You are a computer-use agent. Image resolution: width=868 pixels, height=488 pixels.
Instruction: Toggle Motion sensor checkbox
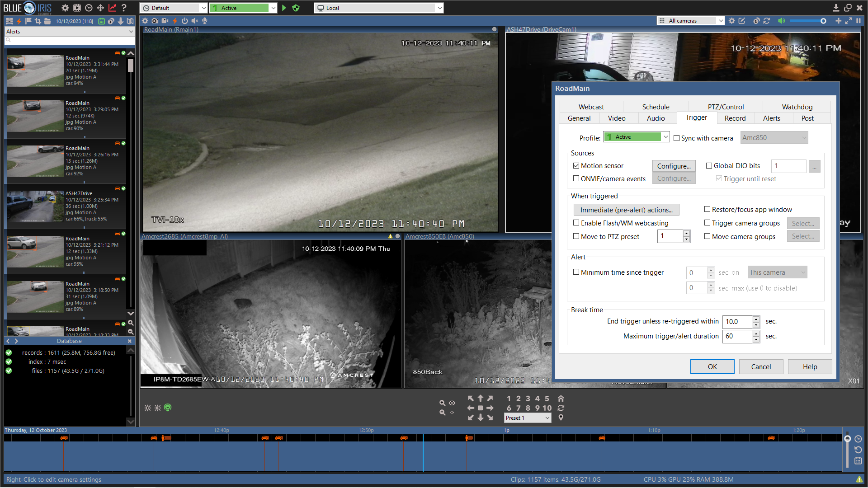tap(576, 166)
